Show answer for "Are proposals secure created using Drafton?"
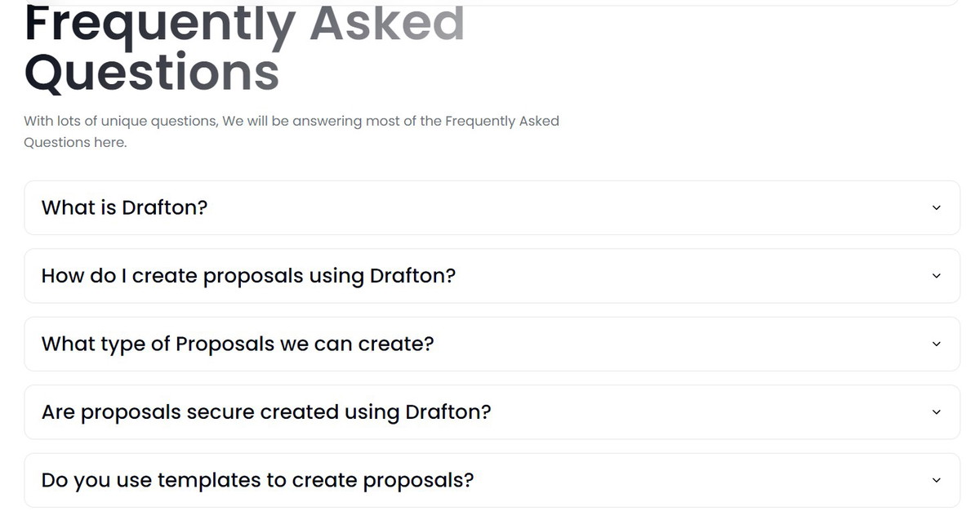 coord(266,412)
